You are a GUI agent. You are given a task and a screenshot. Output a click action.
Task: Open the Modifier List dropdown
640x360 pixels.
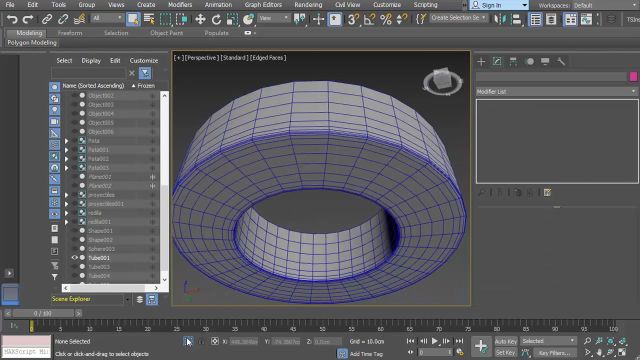pyautogui.click(x=557, y=92)
